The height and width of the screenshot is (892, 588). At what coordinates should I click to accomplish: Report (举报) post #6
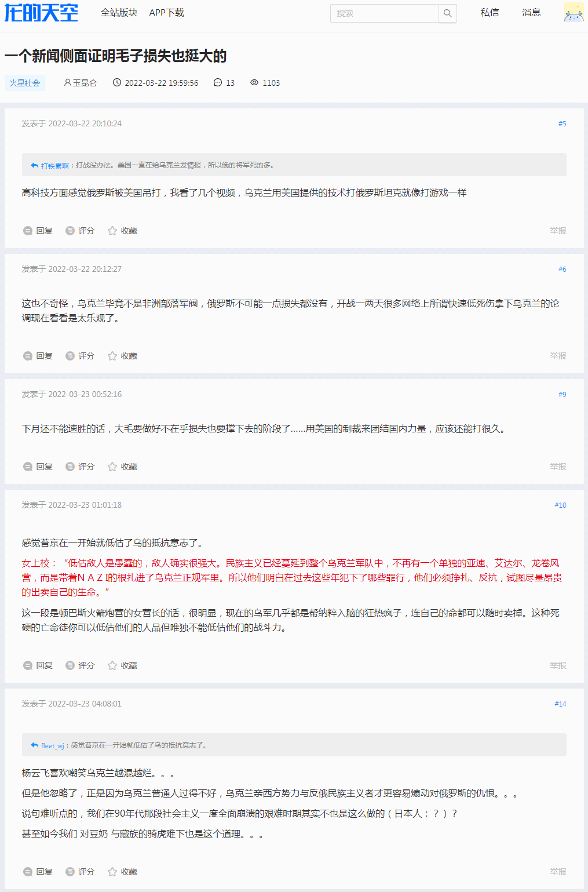pyautogui.click(x=558, y=356)
